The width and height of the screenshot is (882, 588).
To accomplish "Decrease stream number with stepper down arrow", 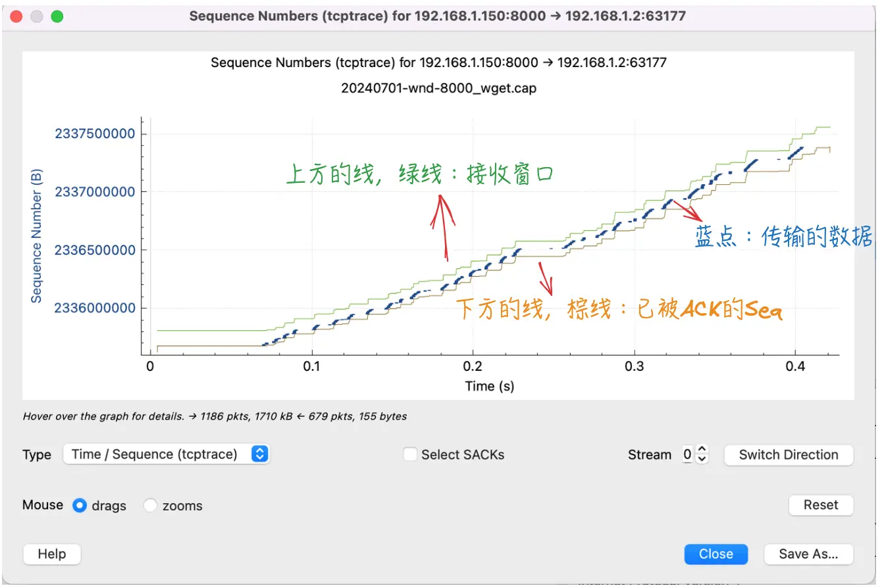I will click(702, 458).
